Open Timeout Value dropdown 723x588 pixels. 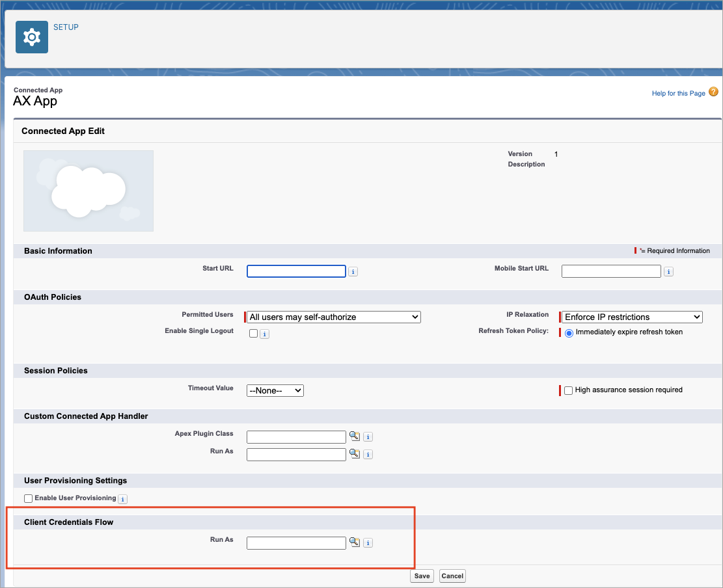point(275,390)
